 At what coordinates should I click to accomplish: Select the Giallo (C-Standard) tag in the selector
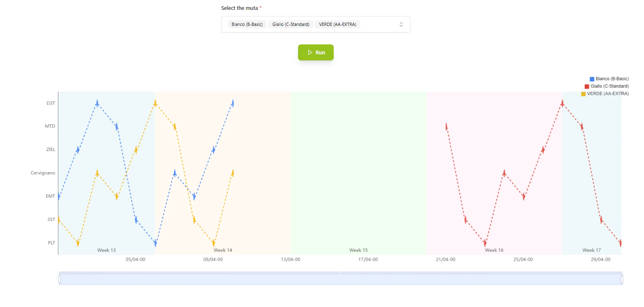click(291, 24)
